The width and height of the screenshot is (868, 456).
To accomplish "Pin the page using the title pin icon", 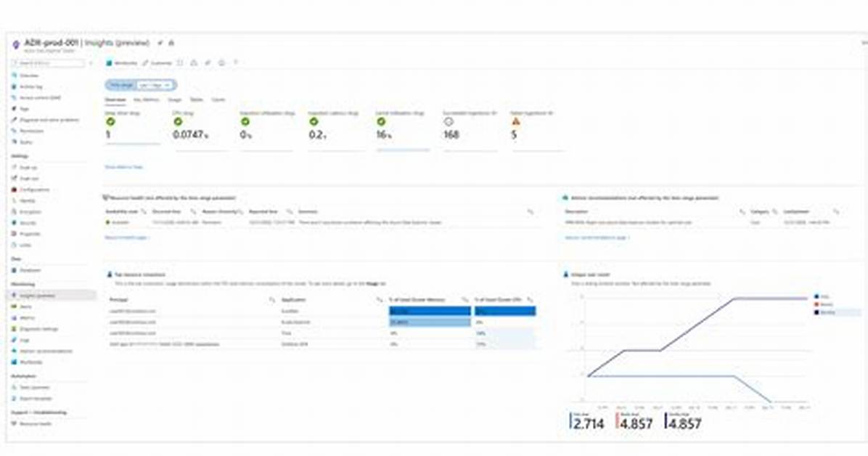I will click(160, 43).
